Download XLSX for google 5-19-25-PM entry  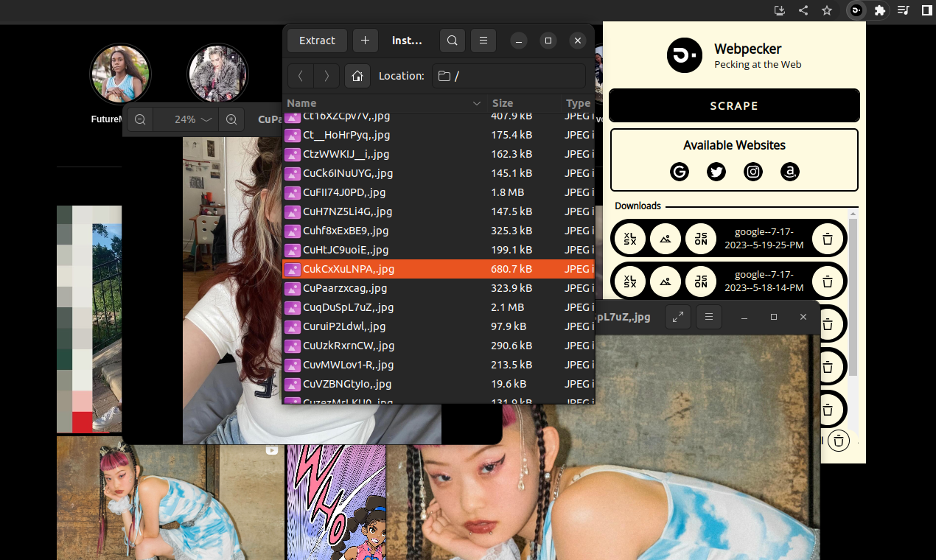click(x=630, y=239)
